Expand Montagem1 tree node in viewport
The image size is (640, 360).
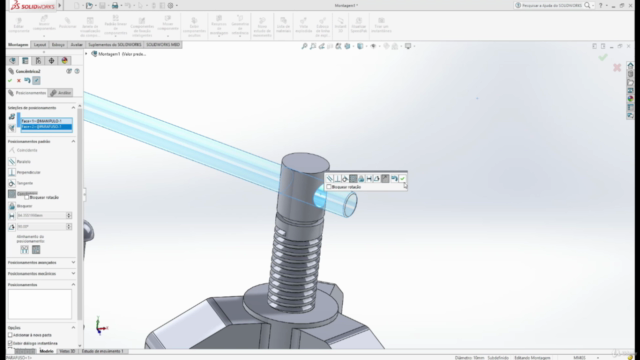point(86,54)
